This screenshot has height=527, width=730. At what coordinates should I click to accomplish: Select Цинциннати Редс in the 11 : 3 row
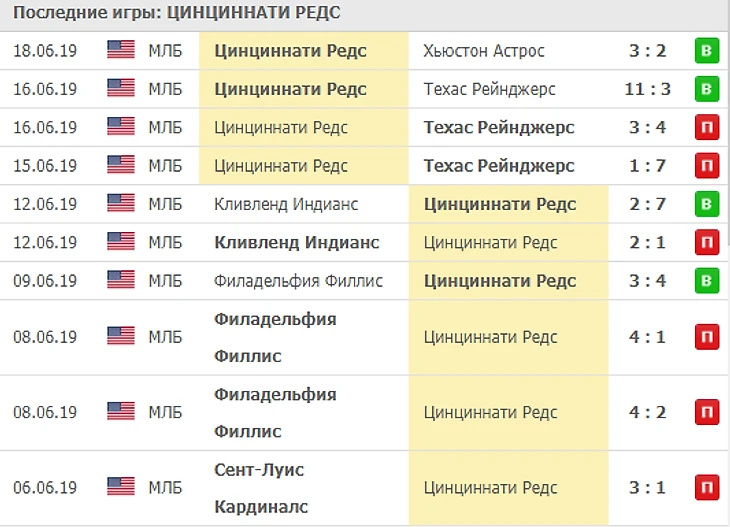[290, 89]
